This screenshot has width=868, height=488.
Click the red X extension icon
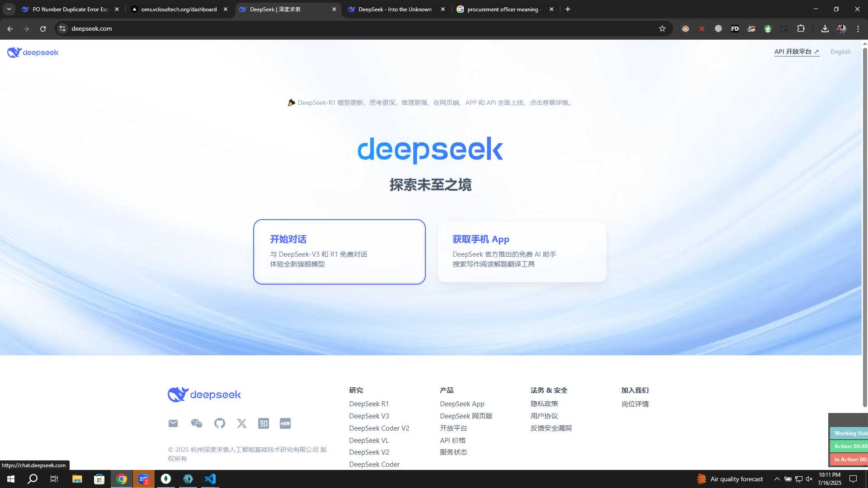(702, 28)
